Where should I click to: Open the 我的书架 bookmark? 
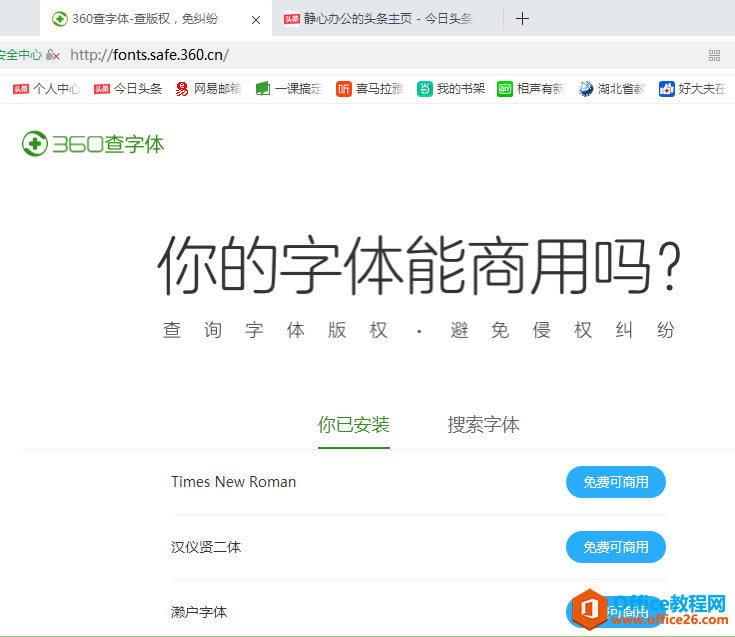coord(450,89)
